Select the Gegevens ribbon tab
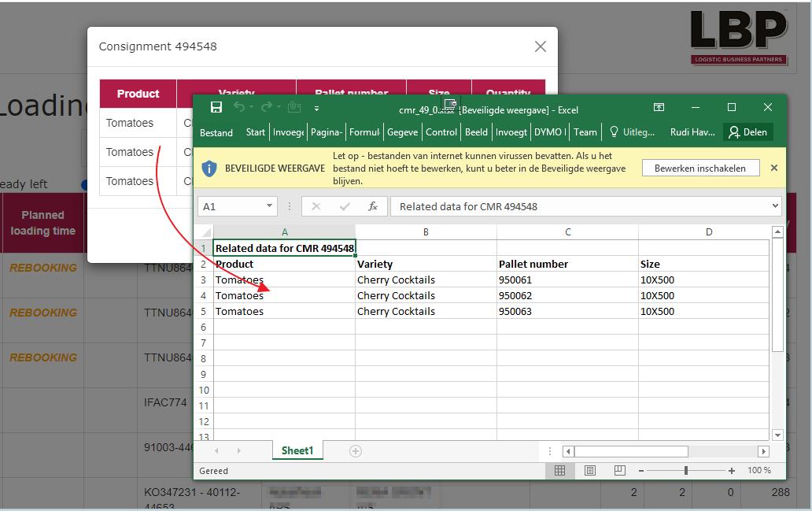 point(402,132)
